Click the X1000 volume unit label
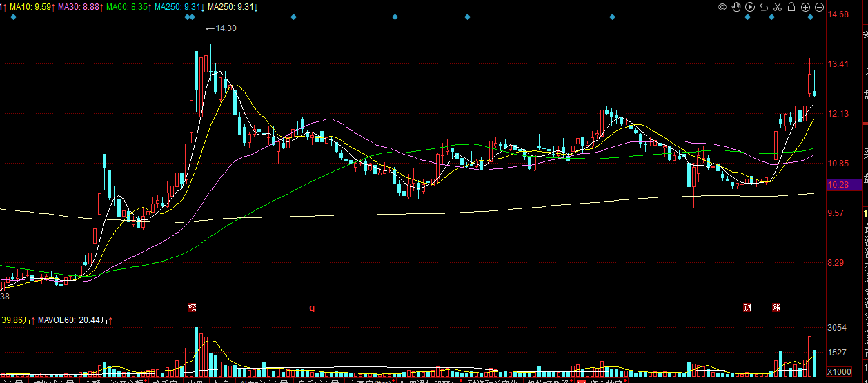 (839, 371)
